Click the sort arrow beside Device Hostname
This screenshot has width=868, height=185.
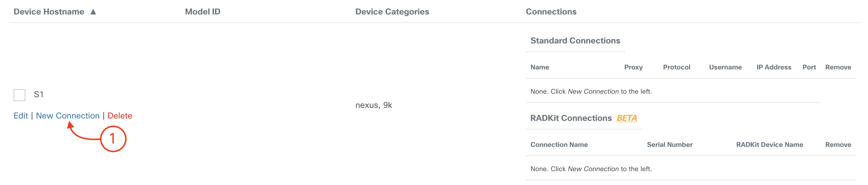[x=93, y=12]
